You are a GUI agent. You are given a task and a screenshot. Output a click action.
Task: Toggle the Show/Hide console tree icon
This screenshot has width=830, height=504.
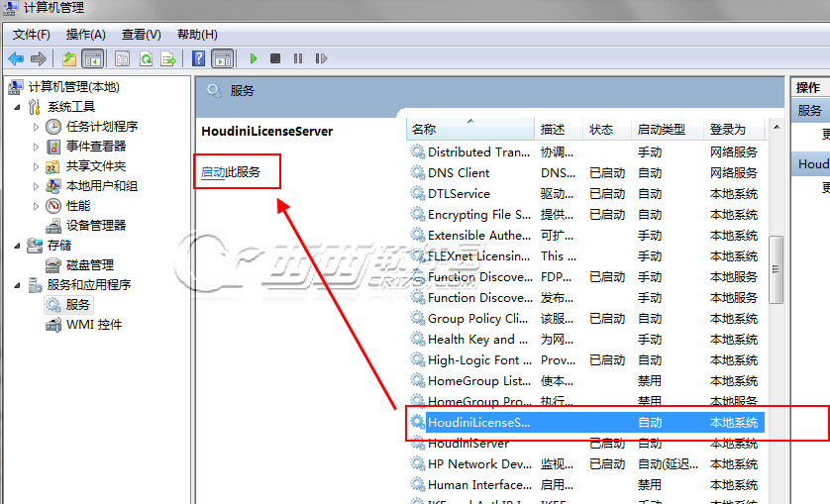click(x=93, y=58)
